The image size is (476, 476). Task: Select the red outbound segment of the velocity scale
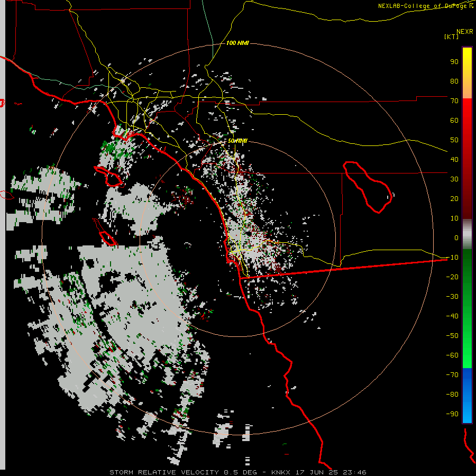click(x=467, y=159)
